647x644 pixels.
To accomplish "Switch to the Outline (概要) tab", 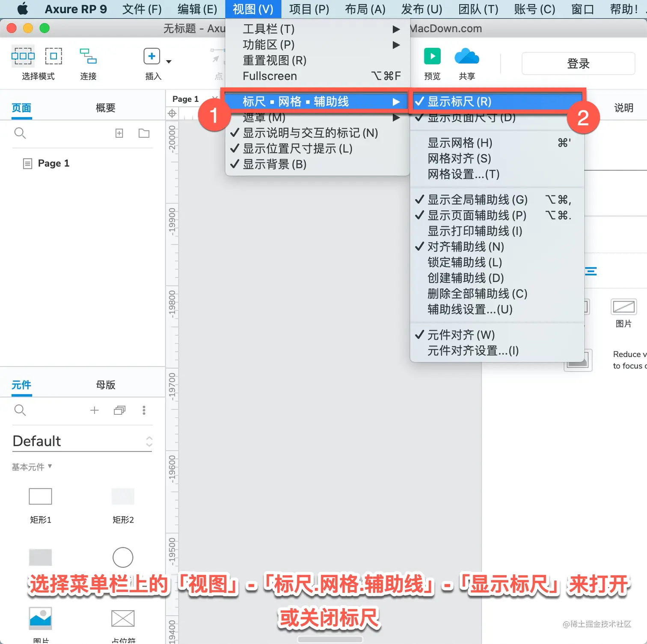I will pyautogui.click(x=106, y=108).
